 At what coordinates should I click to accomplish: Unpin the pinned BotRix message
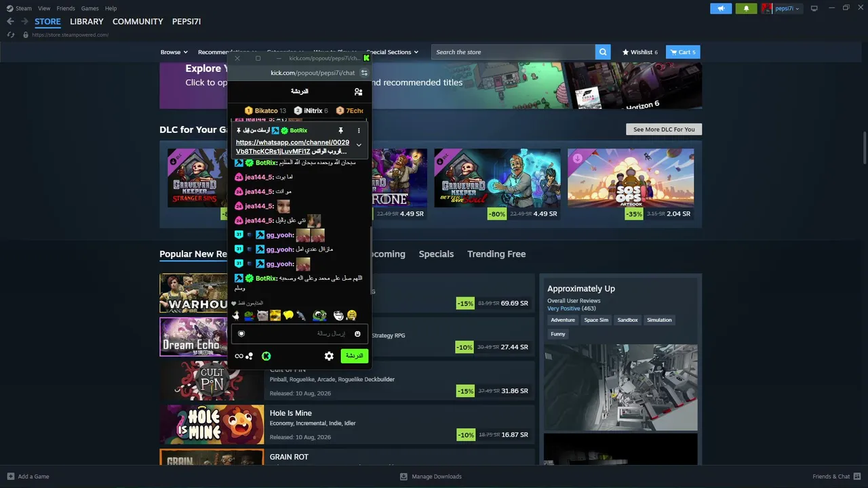point(340,130)
